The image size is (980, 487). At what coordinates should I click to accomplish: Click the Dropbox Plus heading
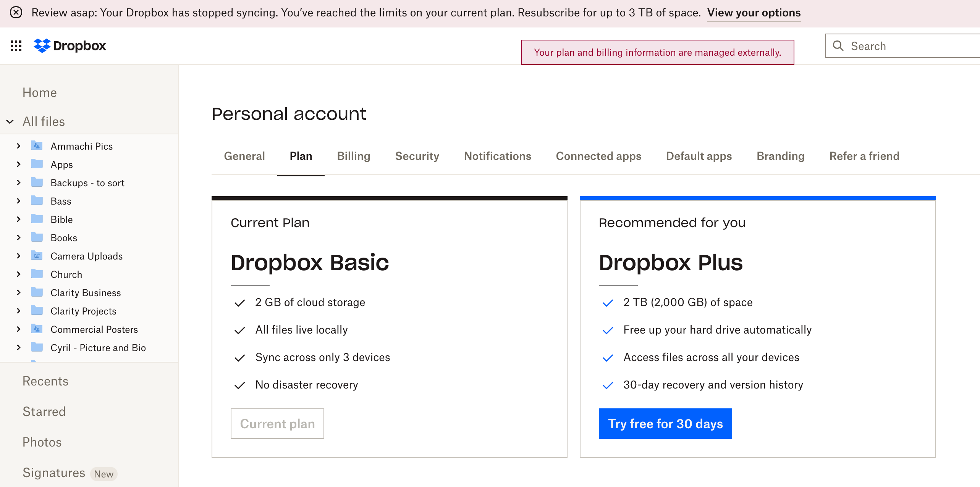coord(671,263)
